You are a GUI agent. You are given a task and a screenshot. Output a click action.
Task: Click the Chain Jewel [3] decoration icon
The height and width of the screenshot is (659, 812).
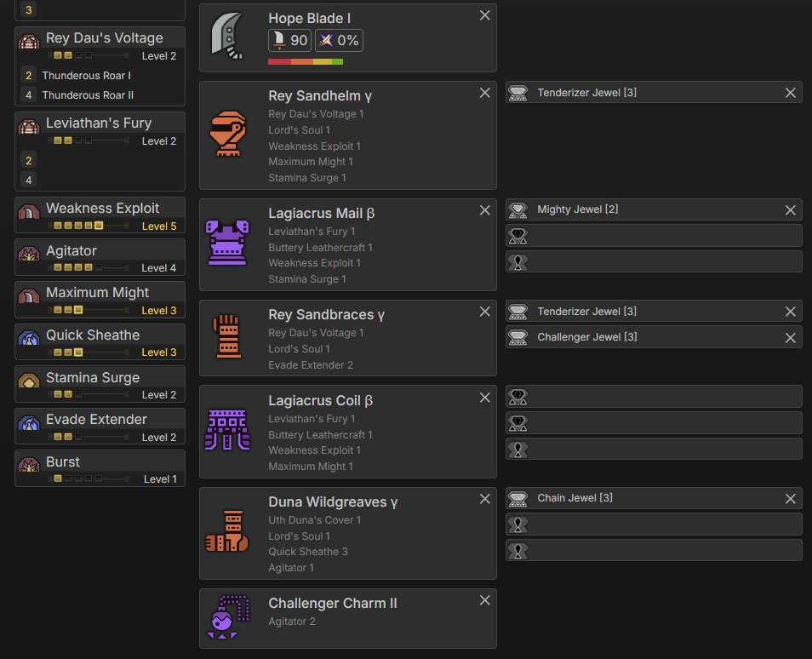point(518,498)
